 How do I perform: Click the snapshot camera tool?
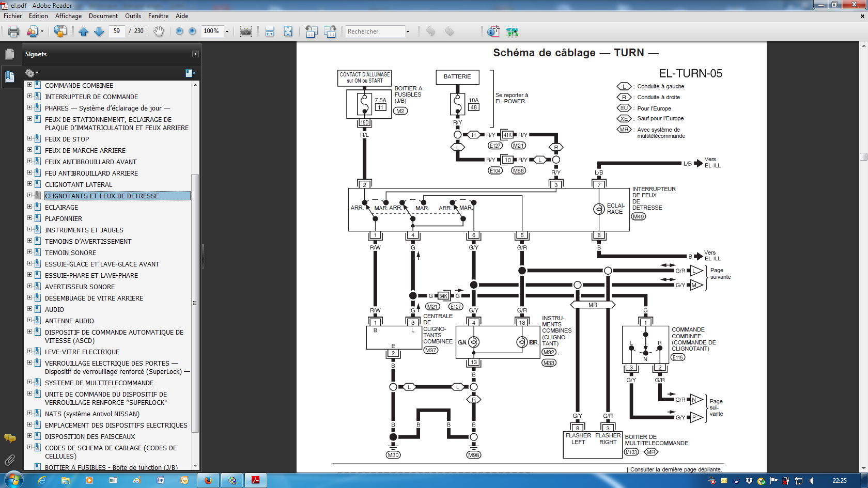pos(246,32)
